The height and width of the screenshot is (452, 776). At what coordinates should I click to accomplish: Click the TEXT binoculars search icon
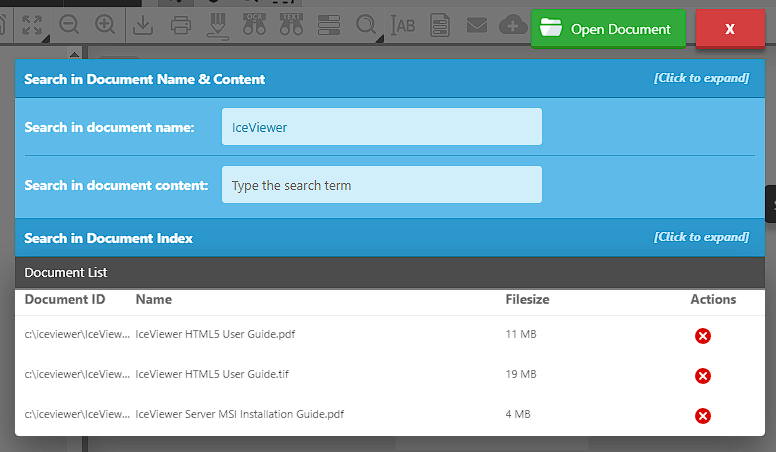[291, 24]
